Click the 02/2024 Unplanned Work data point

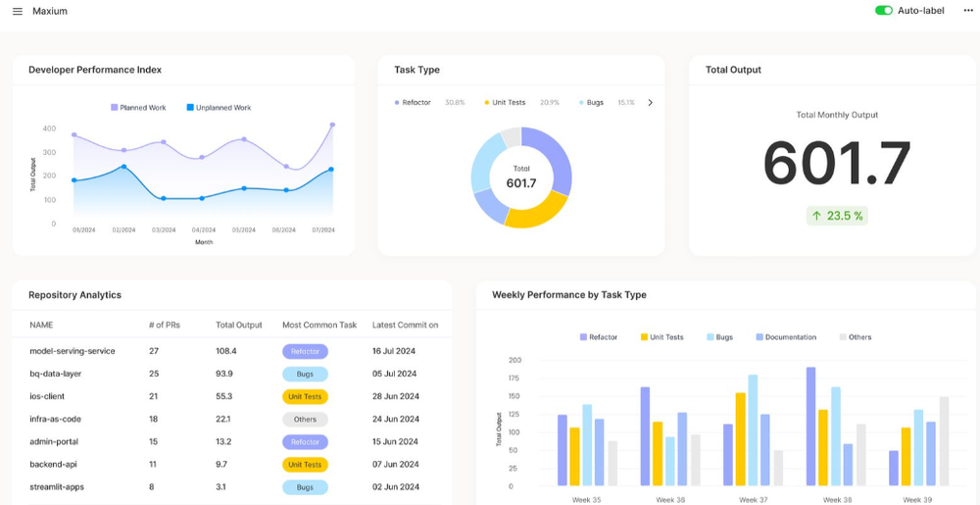point(123,167)
